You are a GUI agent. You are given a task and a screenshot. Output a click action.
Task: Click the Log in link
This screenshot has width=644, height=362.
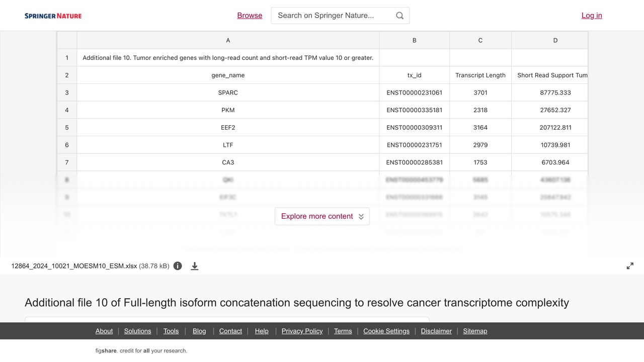point(592,15)
